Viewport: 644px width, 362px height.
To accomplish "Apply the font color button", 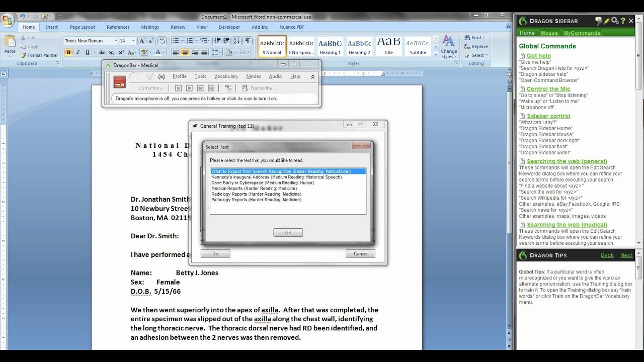I will pyautogui.click(x=158, y=52).
